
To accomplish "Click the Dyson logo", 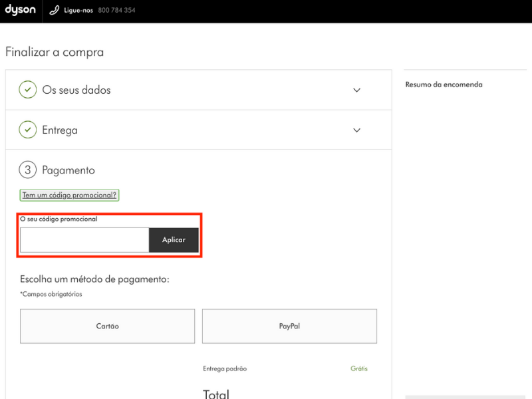I will (21, 10).
